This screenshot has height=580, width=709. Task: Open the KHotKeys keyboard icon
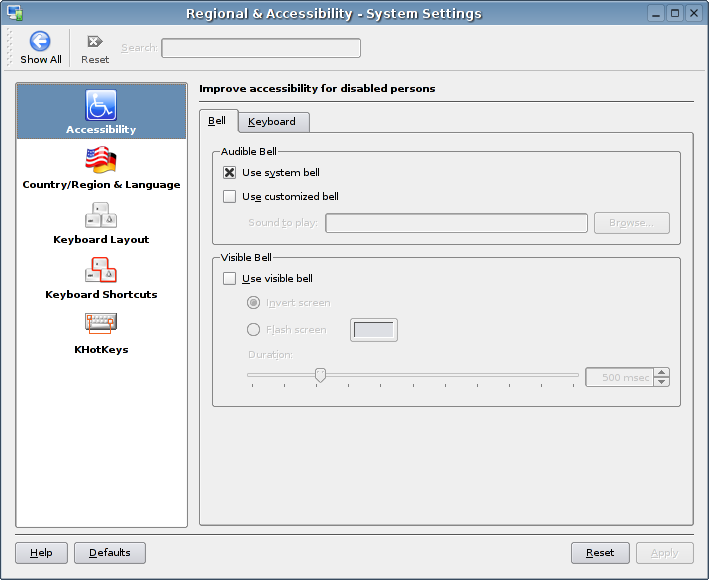click(101, 323)
